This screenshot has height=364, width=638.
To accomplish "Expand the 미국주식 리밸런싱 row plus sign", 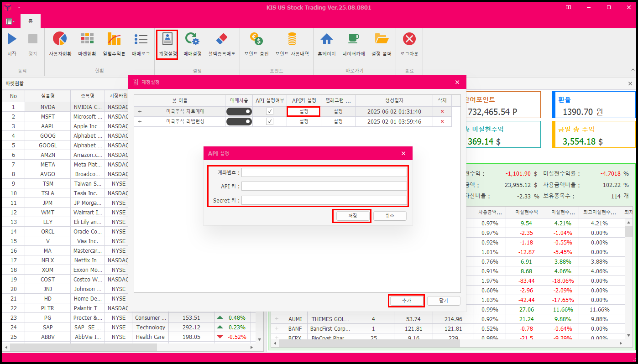I will pos(140,121).
